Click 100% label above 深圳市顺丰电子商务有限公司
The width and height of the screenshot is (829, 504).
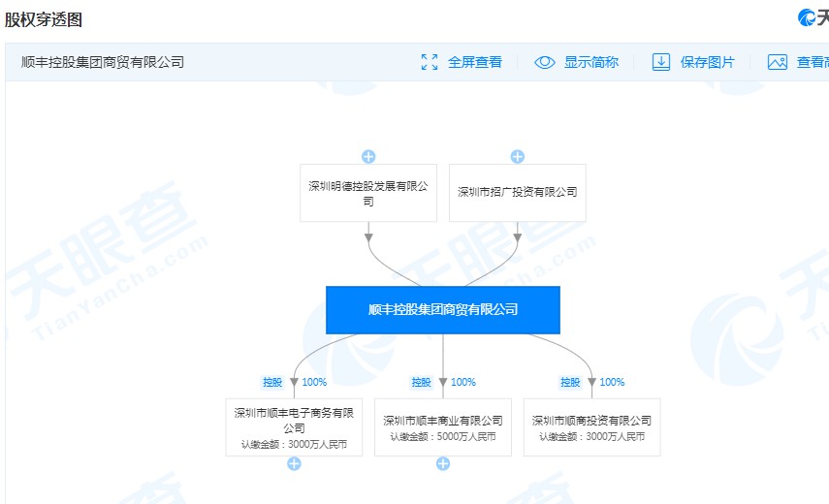[x=314, y=382]
